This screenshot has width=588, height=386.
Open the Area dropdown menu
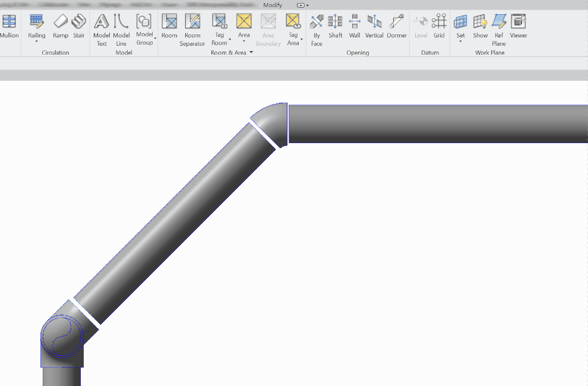(244, 42)
